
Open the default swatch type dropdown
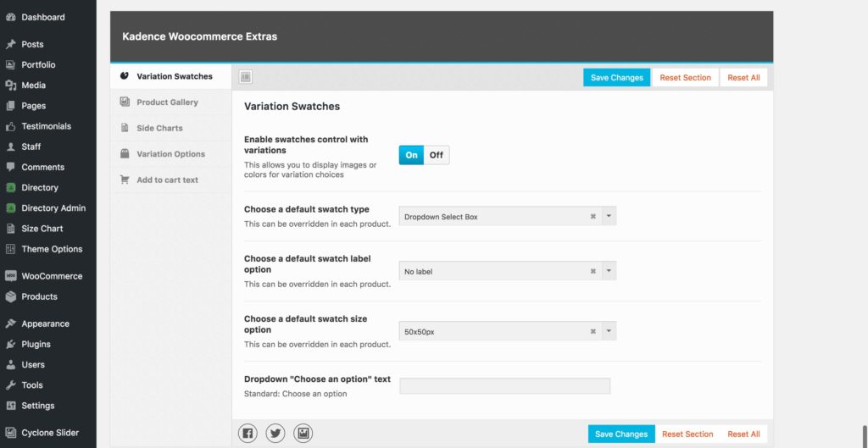click(x=609, y=217)
